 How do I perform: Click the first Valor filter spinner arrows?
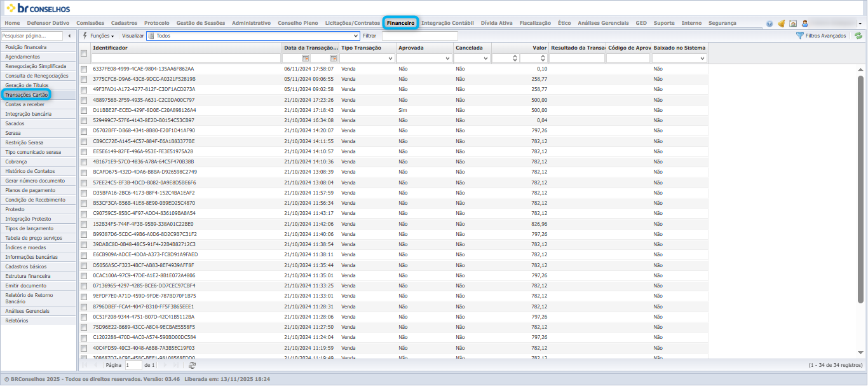[515, 59]
